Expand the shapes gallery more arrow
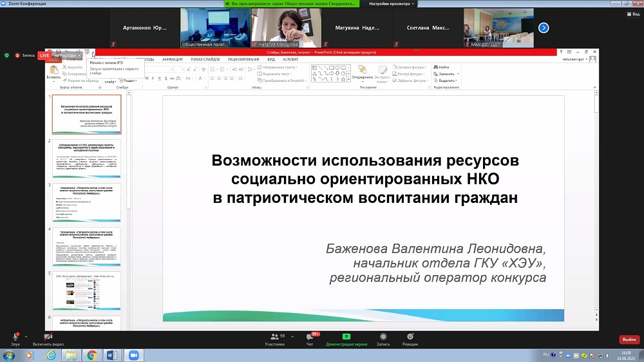Image resolution: width=644 pixels, height=362 pixels. coord(348,80)
